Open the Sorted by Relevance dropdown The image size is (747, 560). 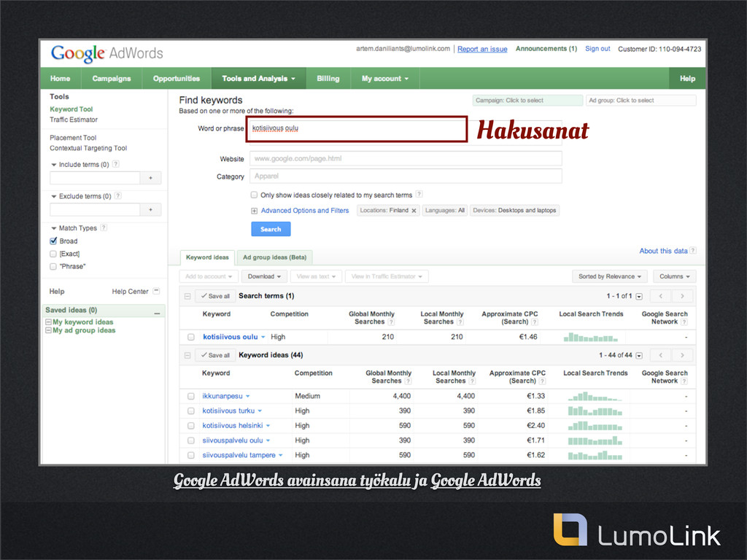[x=610, y=276]
